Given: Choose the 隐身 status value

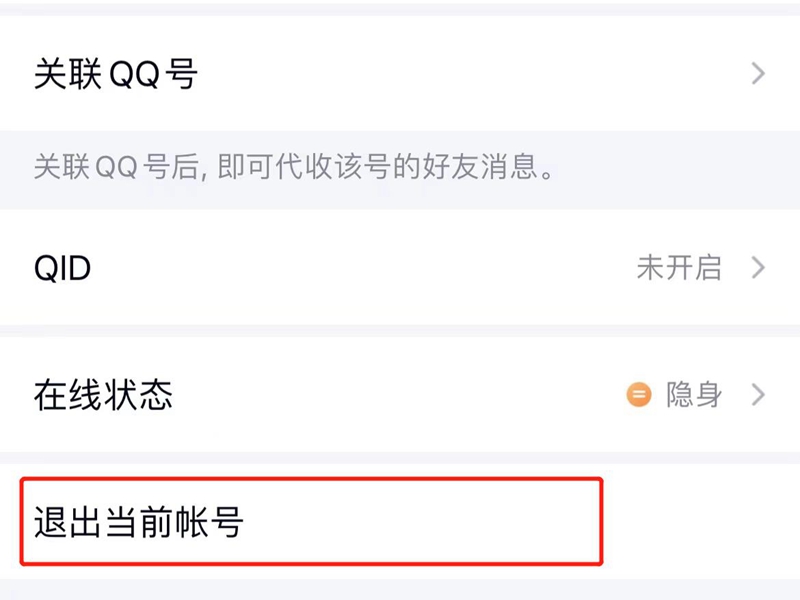Looking at the screenshot, I should [x=694, y=395].
